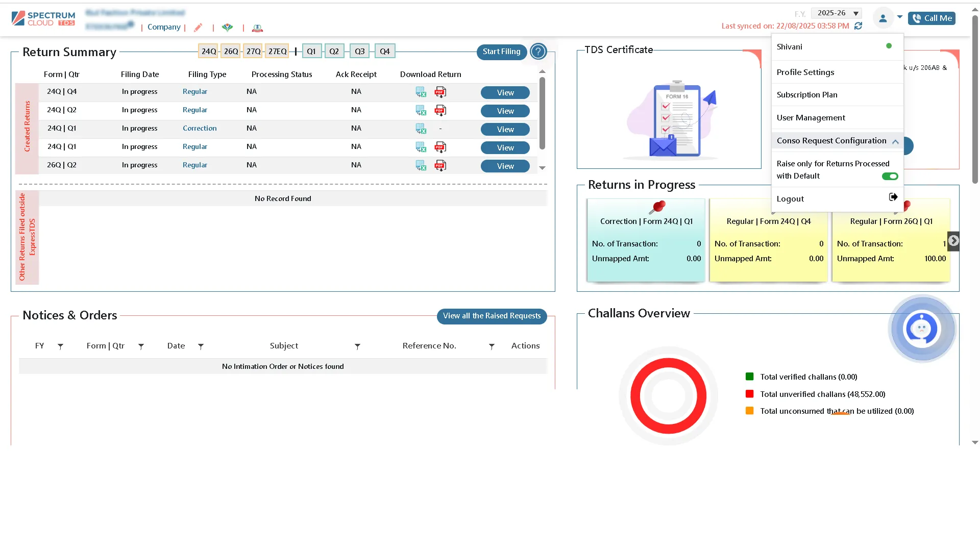
Task: Toggle the 24Q form filter
Action: (208, 52)
